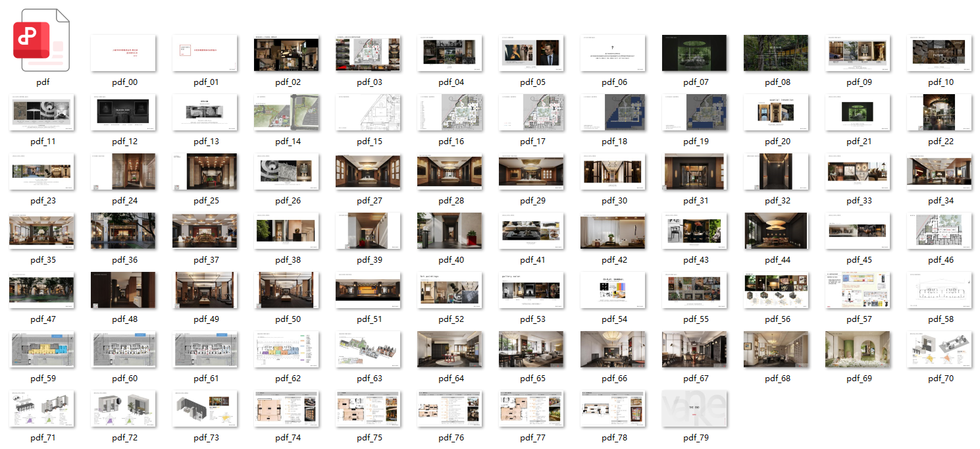Click the pdf_27 corridor thumbnail

point(368,172)
